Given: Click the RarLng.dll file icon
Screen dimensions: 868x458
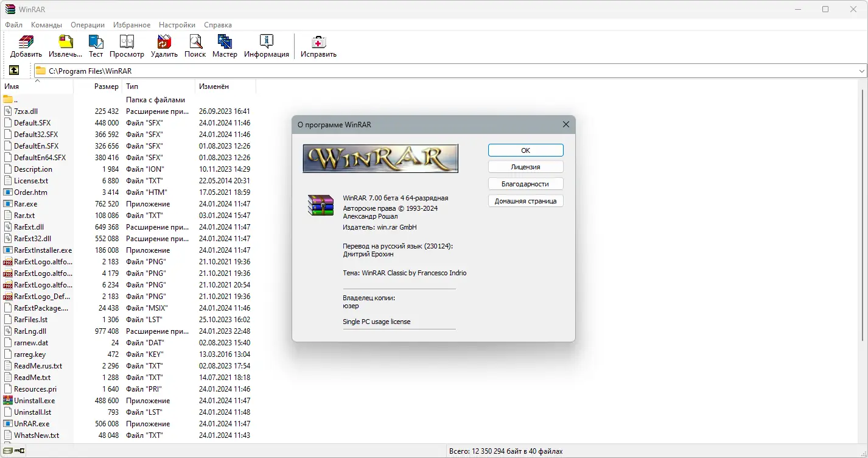Looking at the screenshot, I should tap(8, 331).
